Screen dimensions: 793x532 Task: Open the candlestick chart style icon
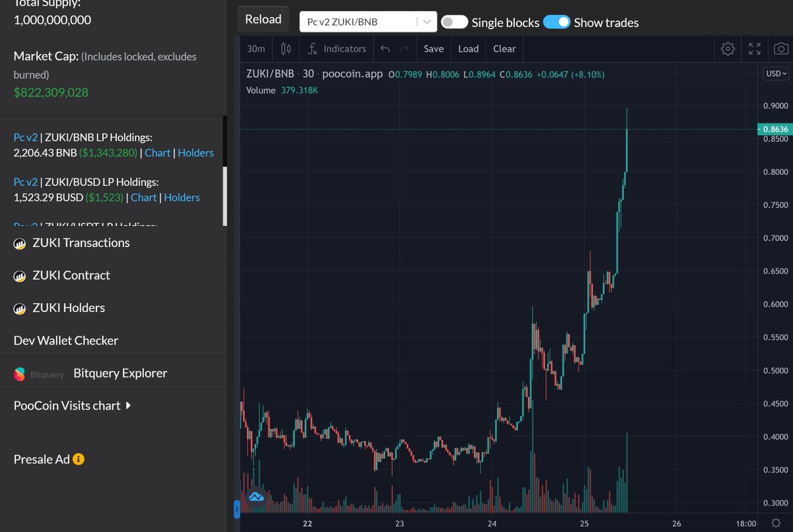click(x=286, y=49)
